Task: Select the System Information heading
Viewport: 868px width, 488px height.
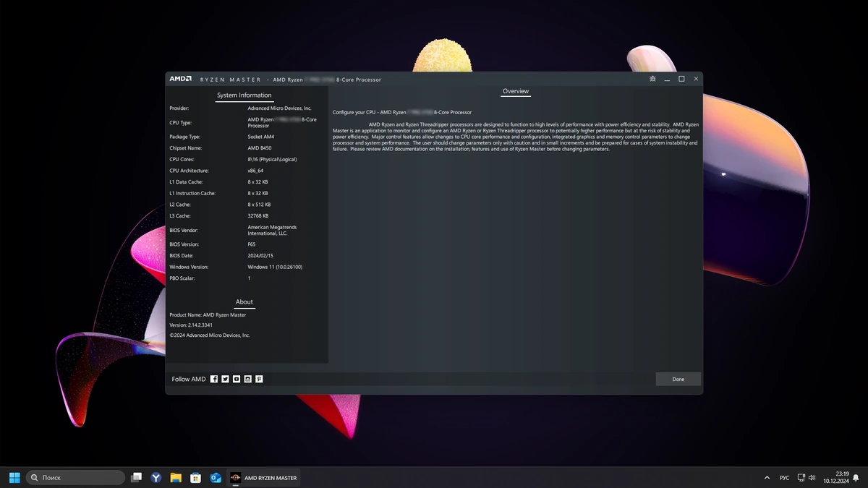Action: click(x=244, y=95)
